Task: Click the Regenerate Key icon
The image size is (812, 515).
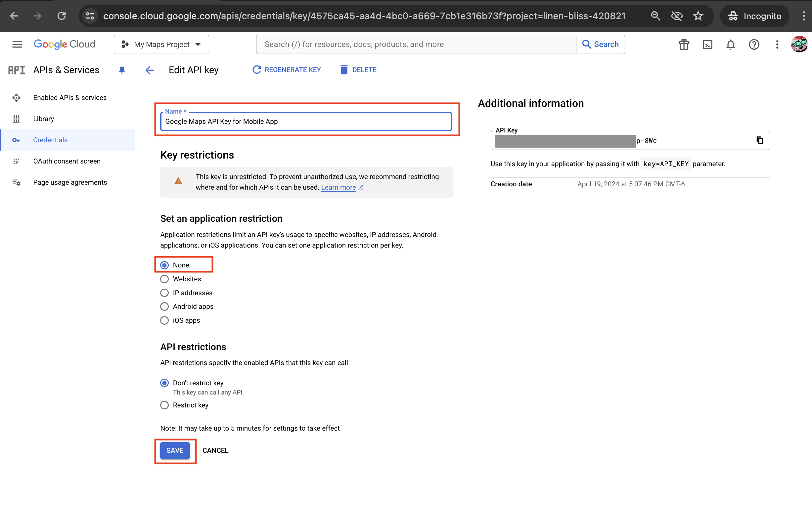Action: (257, 70)
